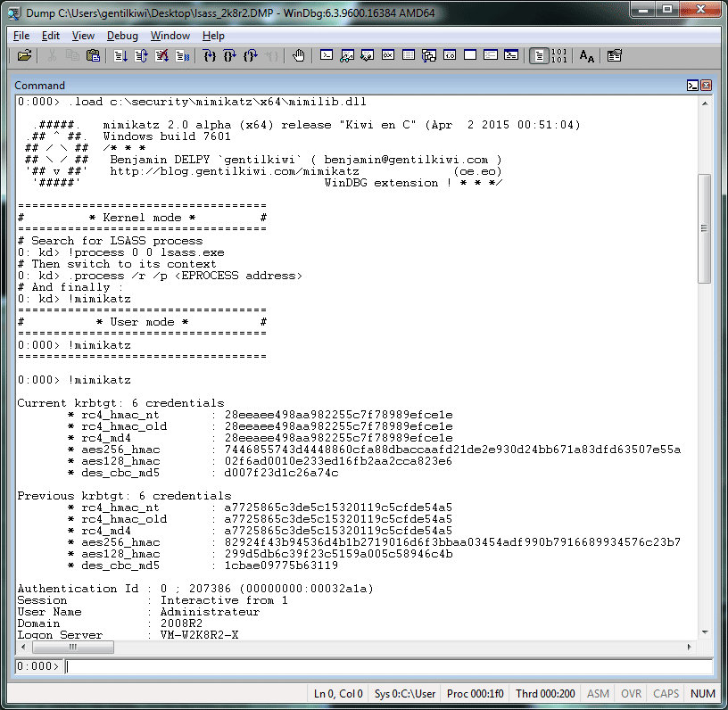Open the Scratch Pad blank window icon

tap(470, 55)
